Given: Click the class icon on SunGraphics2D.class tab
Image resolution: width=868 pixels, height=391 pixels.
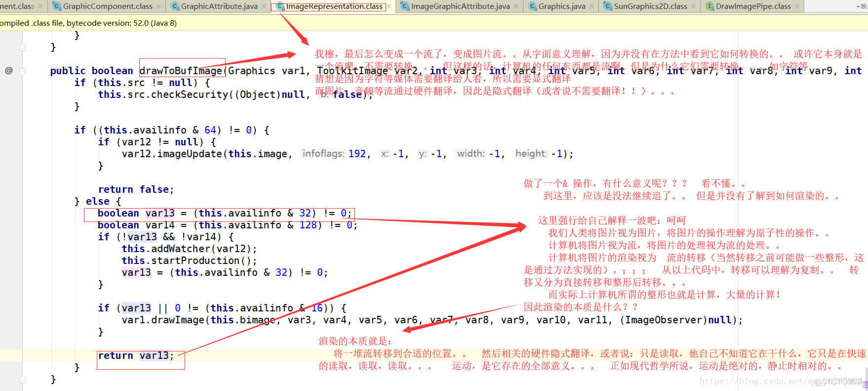Looking at the screenshot, I should pyautogui.click(x=608, y=6).
